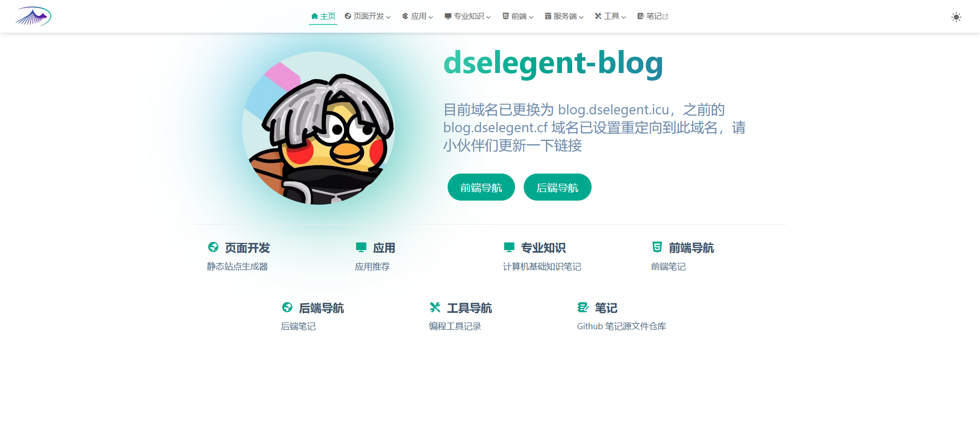This screenshot has height=441, width=980.
Task: Click the monitor icon beside 应用 feature
Action: (361, 248)
